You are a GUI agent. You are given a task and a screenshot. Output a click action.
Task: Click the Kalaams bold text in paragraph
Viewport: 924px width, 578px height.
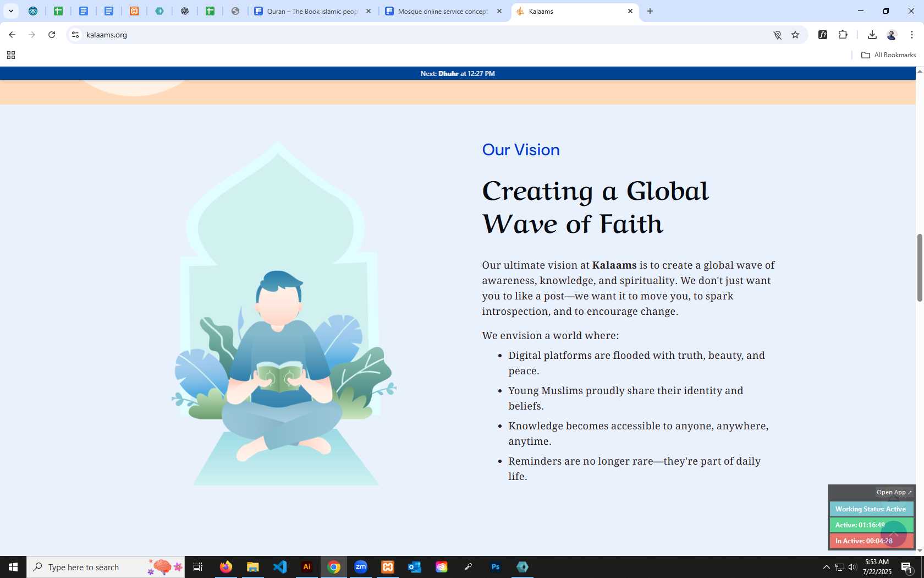click(x=614, y=265)
